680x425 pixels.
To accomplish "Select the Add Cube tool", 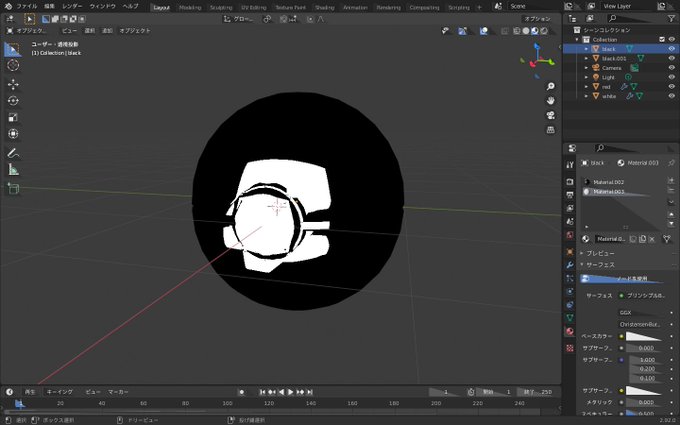I will [13, 189].
